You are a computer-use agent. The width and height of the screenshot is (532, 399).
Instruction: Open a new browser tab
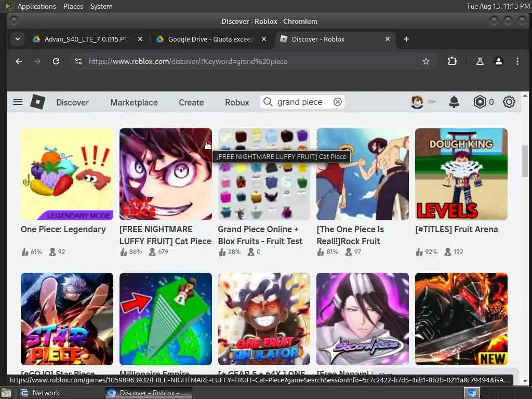(406, 39)
